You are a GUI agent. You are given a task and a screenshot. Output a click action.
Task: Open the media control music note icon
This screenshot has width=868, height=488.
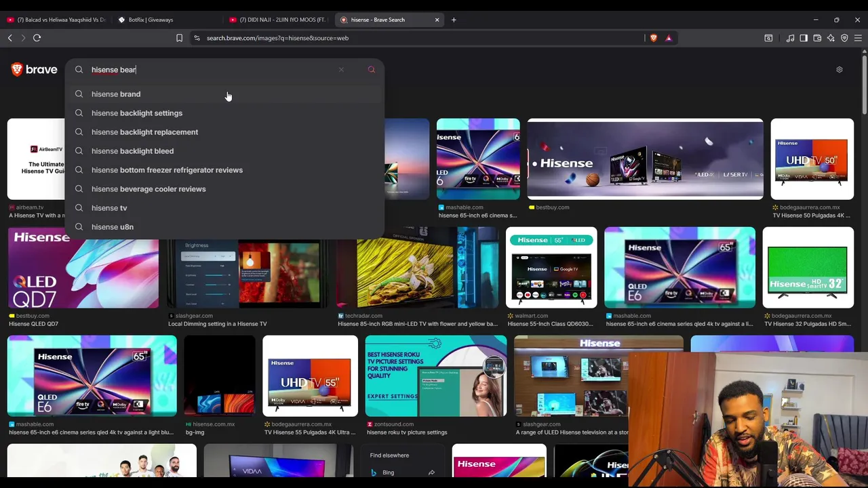790,38
